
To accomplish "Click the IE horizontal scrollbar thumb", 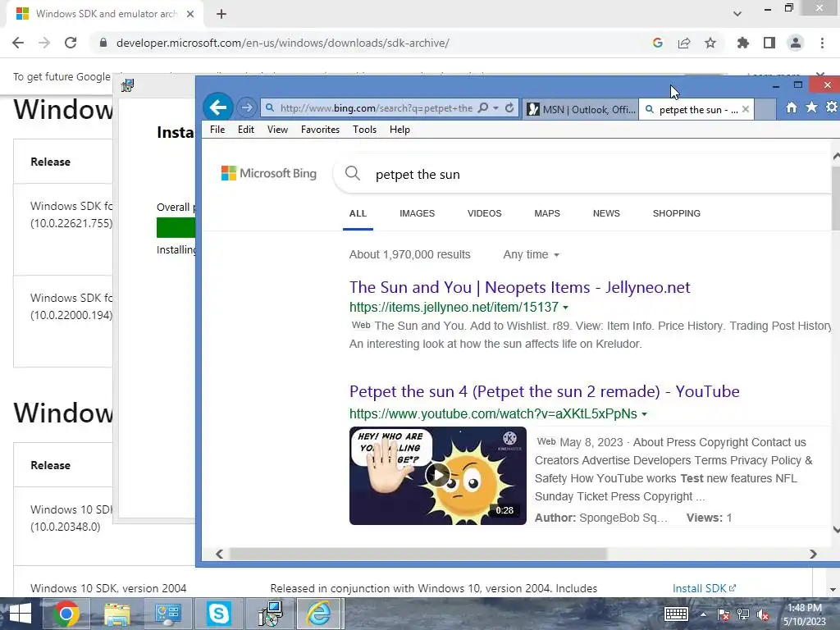I will coord(418,554).
